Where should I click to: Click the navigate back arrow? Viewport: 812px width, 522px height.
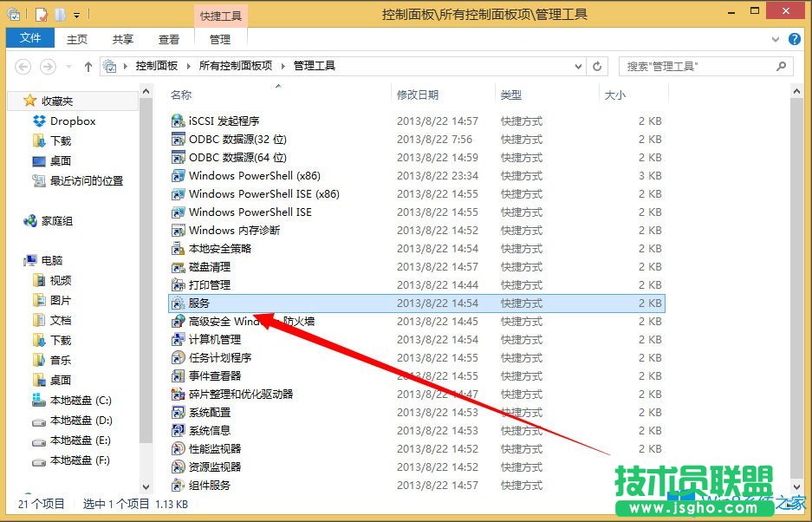(x=23, y=66)
